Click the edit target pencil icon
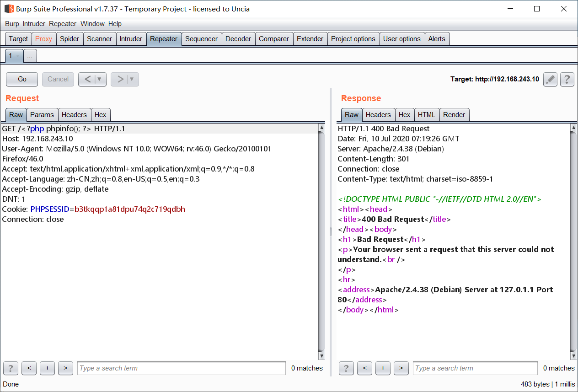The image size is (578, 392). [x=551, y=79]
